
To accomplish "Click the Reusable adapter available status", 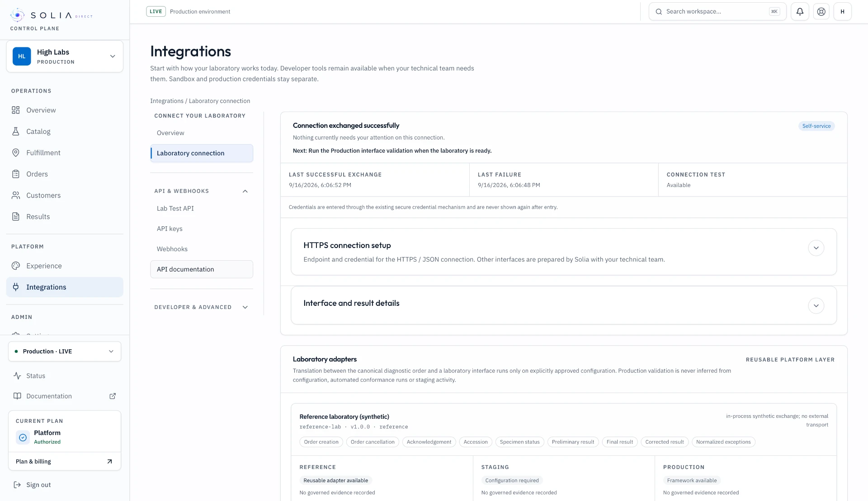I will pyautogui.click(x=336, y=481).
